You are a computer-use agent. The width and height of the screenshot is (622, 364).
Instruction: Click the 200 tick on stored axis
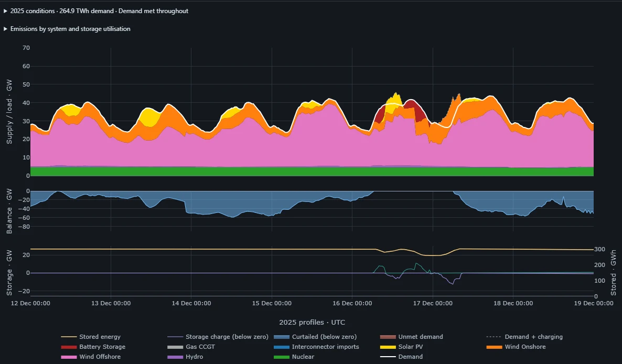(x=599, y=265)
